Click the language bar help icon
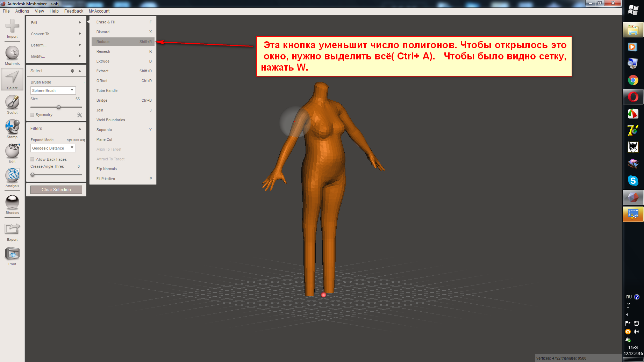 pyautogui.click(x=637, y=297)
